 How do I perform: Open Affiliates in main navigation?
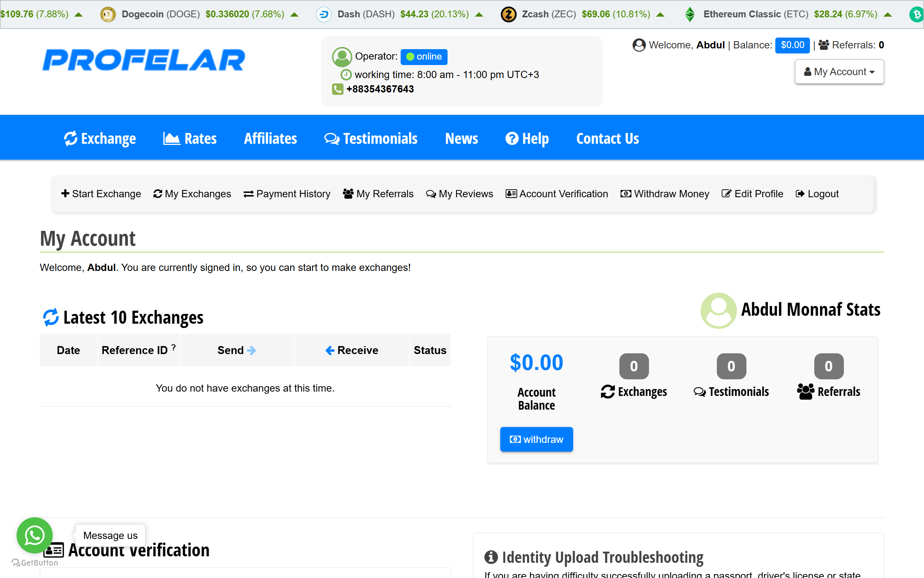(x=270, y=138)
